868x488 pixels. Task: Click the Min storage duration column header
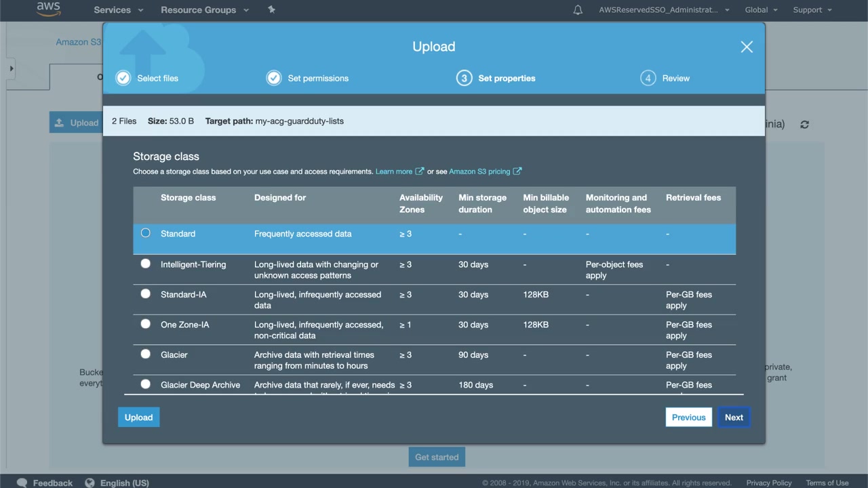(482, 203)
